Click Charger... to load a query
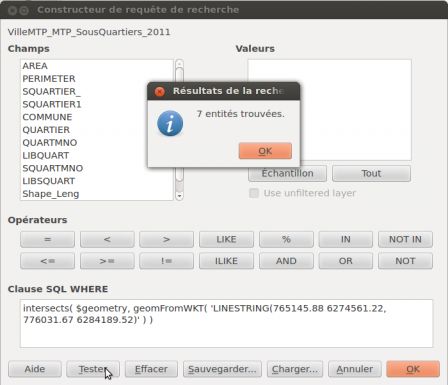448x385 pixels. tap(295, 369)
